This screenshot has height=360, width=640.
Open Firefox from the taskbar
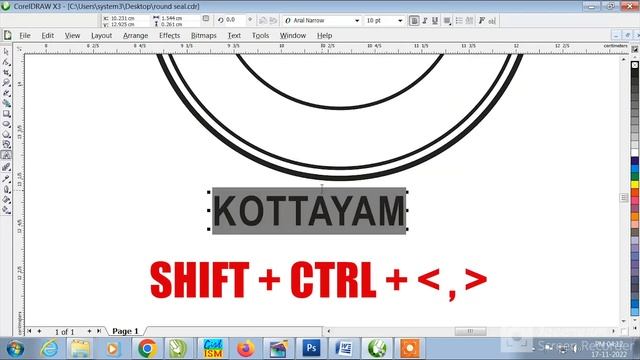coord(245,349)
